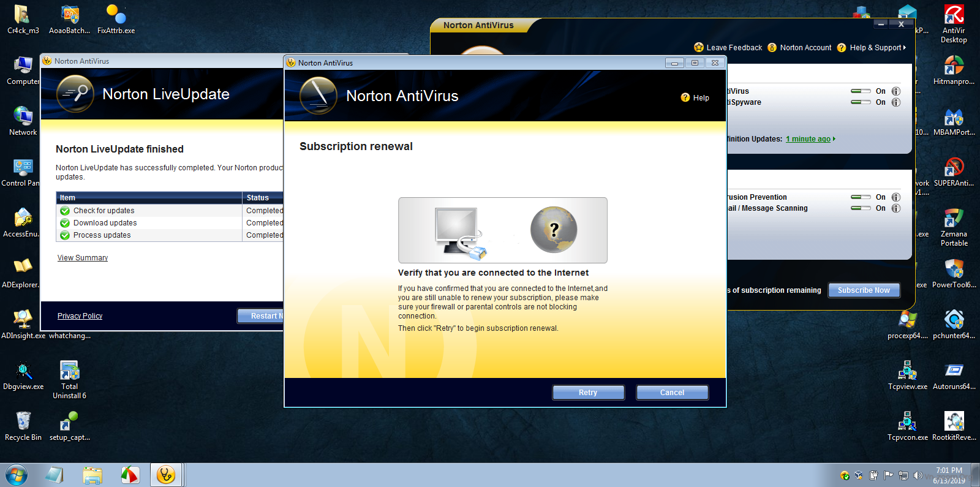Image resolution: width=980 pixels, height=487 pixels.
Task: Cancel the subscription renewal dialog
Action: click(x=672, y=393)
